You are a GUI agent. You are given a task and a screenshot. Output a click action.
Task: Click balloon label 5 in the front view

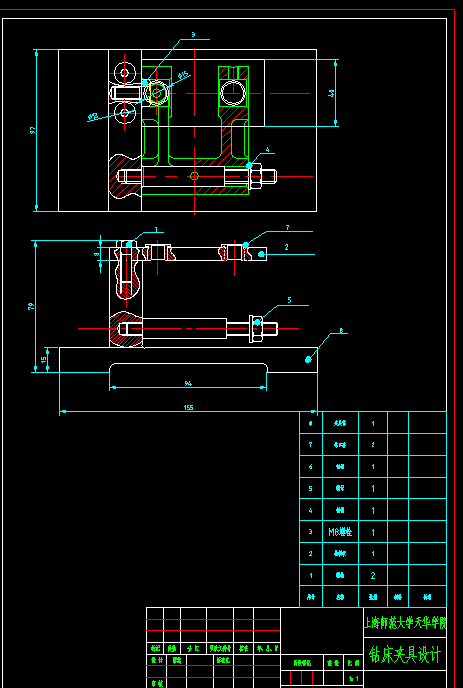click(x=289, y=301)
